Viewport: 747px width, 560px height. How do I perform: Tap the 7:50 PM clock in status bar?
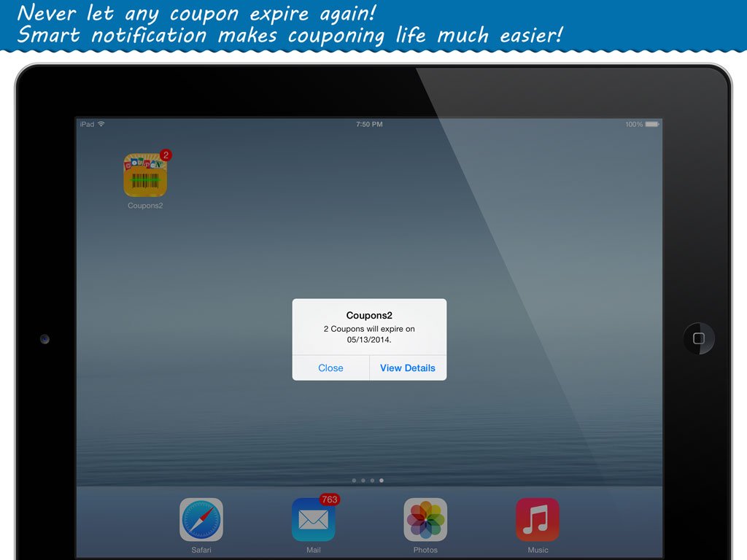point(369,125)
